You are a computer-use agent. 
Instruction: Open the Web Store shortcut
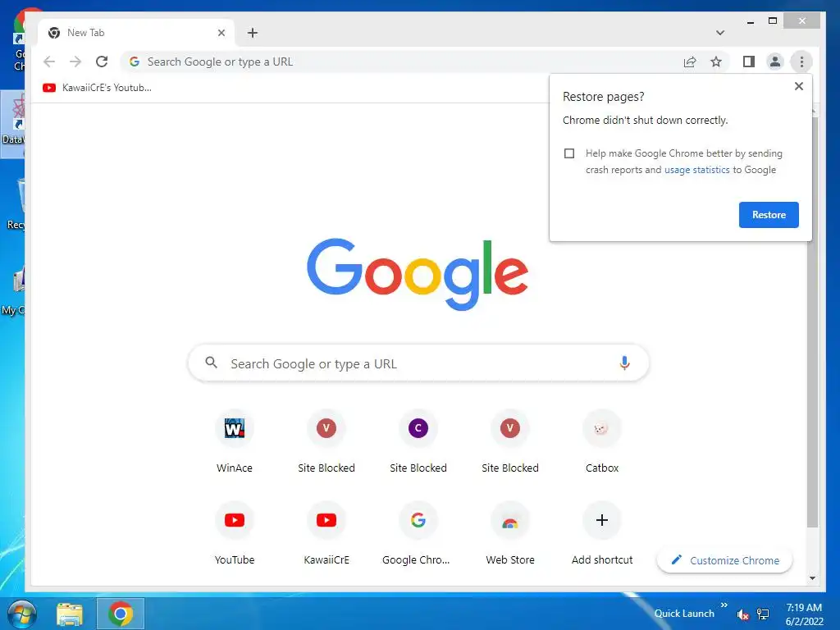tap(510, 533)
